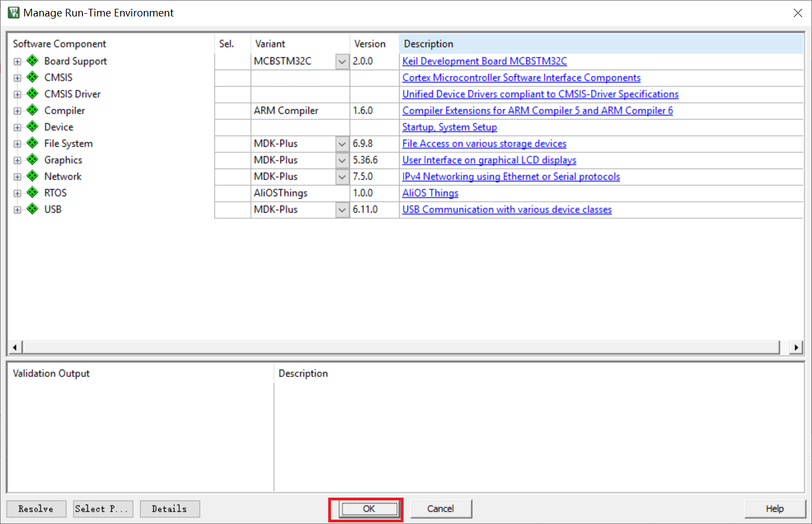The height and width of the screenshot is (524, 812).
Task: Click the green diamond icon beside Network
Action: coord(33,176)
